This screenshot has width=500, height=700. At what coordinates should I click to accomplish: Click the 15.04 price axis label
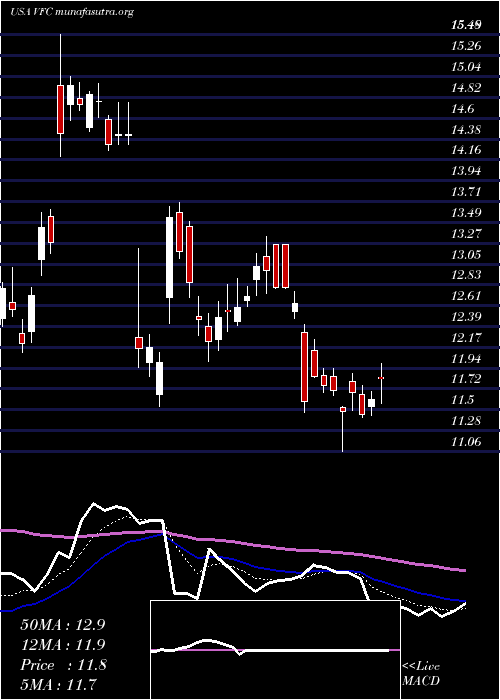[x=466, y=67]
